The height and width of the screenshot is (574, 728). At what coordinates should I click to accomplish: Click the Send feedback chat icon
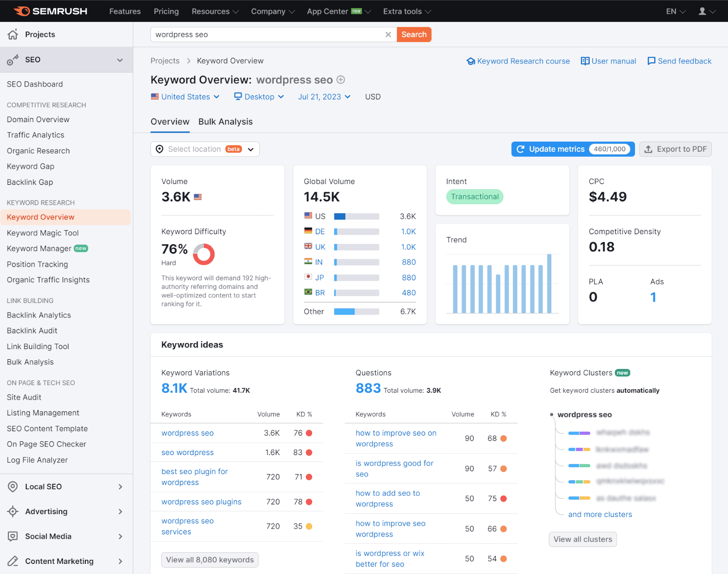[651, 61]
